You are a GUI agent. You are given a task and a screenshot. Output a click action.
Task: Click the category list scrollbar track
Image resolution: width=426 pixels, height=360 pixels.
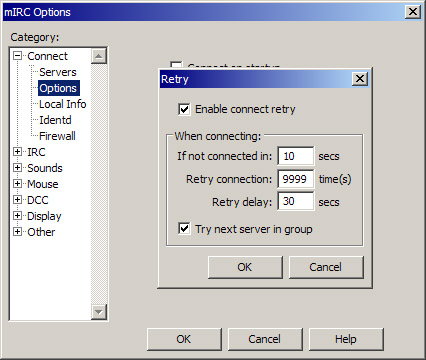(99, 184)
